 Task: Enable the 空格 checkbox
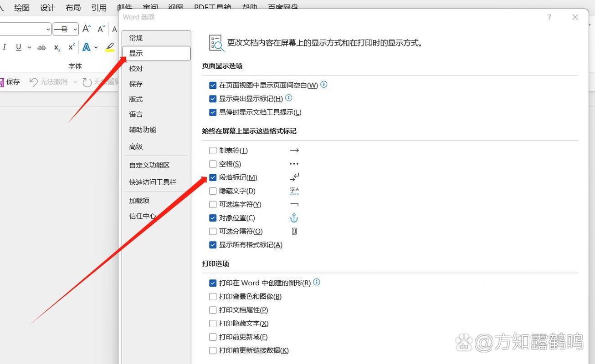(x=213, y=164)
